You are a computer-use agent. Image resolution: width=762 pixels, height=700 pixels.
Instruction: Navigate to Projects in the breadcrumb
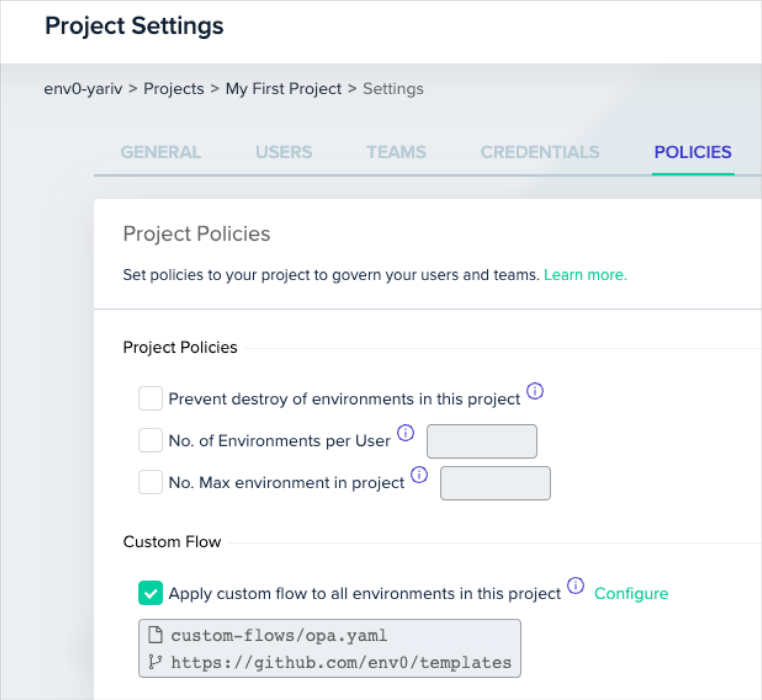pyautogui.click(x=173, y=89)
